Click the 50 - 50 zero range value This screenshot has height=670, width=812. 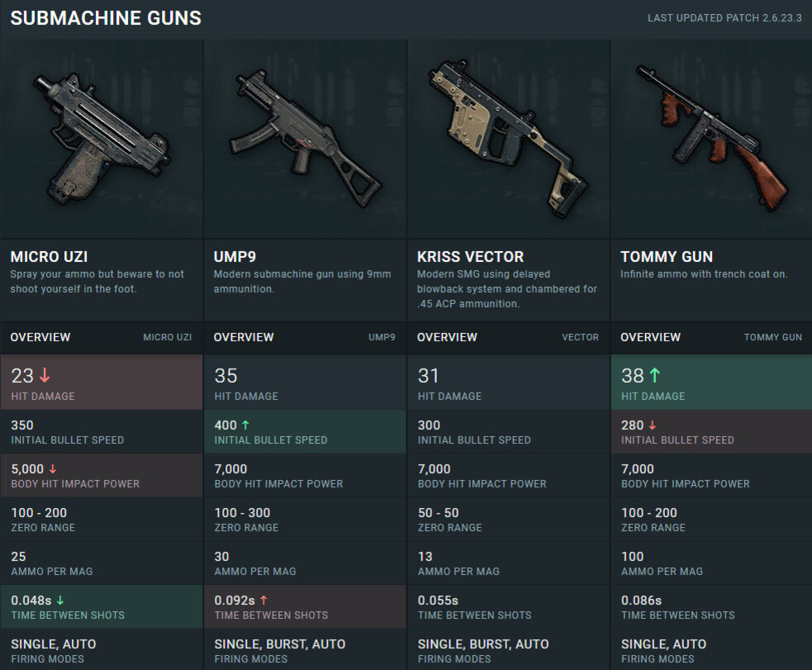coord(438,512)
